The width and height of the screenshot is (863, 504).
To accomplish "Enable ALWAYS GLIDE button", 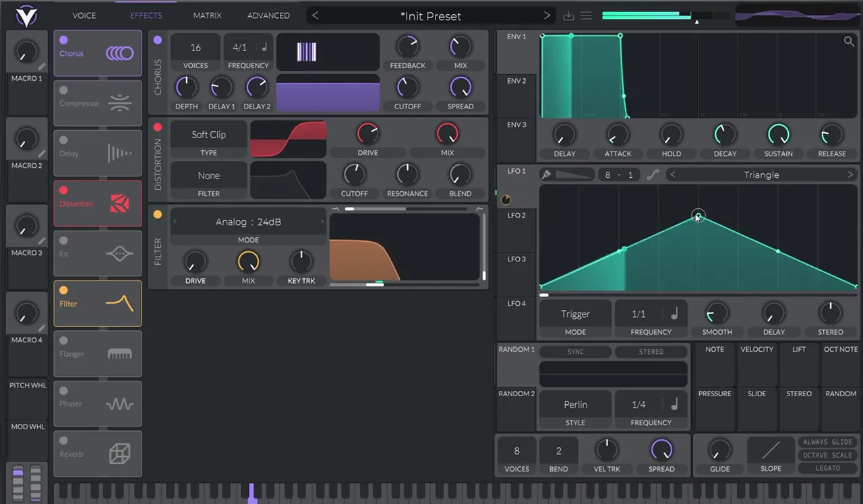I will point(827,442).
